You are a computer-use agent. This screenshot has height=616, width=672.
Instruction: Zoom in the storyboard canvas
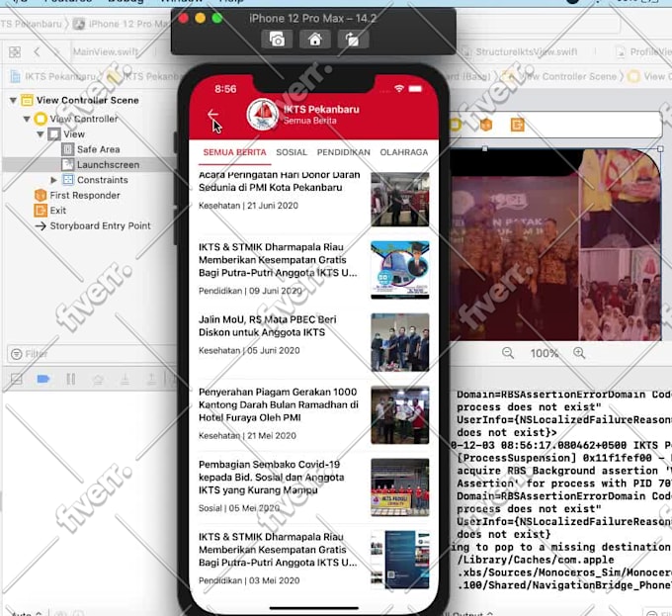pos(579,353)
